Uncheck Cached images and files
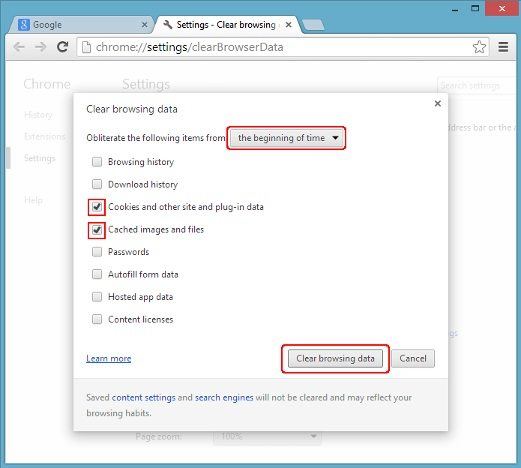The height and width of the screenshot is (468, 521). click(x=97, y=230)
